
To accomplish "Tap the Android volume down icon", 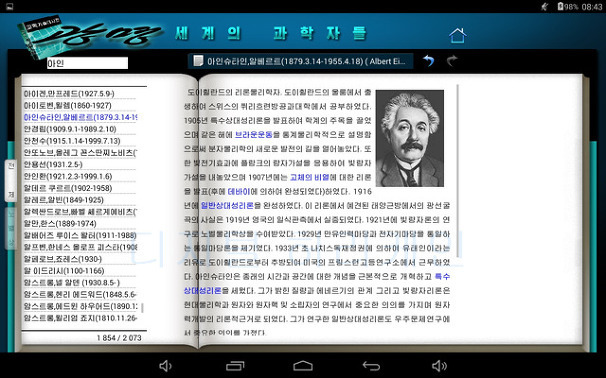I will pyautogui.click(x=165, y=366).
